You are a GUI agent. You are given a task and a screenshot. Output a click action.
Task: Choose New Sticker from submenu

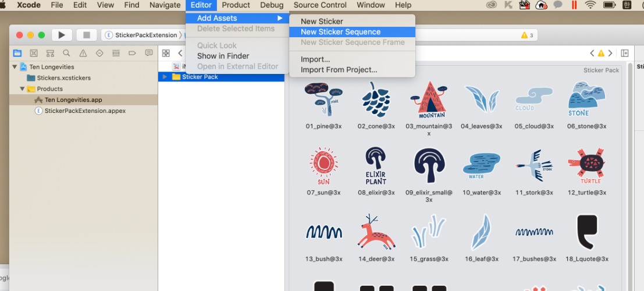click(x=353, y=22)
